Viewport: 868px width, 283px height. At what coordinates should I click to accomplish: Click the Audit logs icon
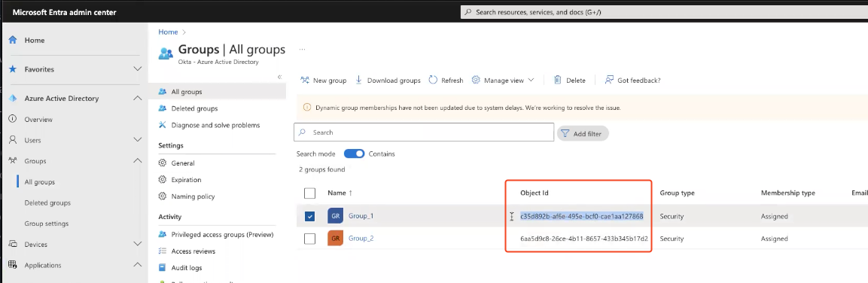tap(163, 267)
